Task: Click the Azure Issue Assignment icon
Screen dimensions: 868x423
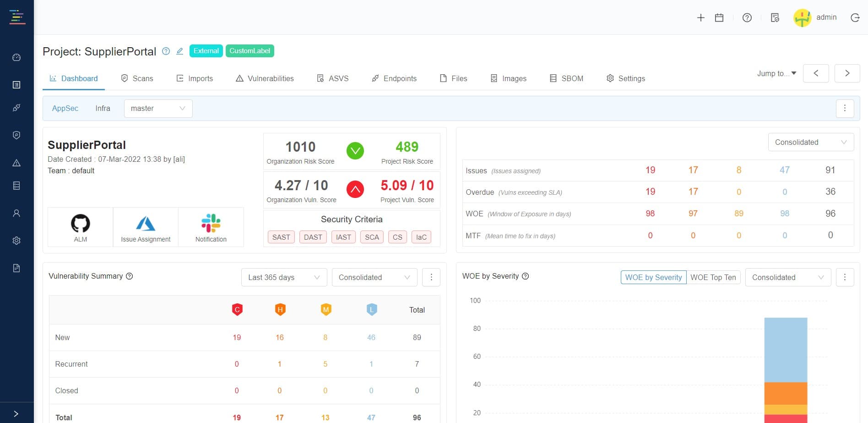Action: (x=146, y=224)
